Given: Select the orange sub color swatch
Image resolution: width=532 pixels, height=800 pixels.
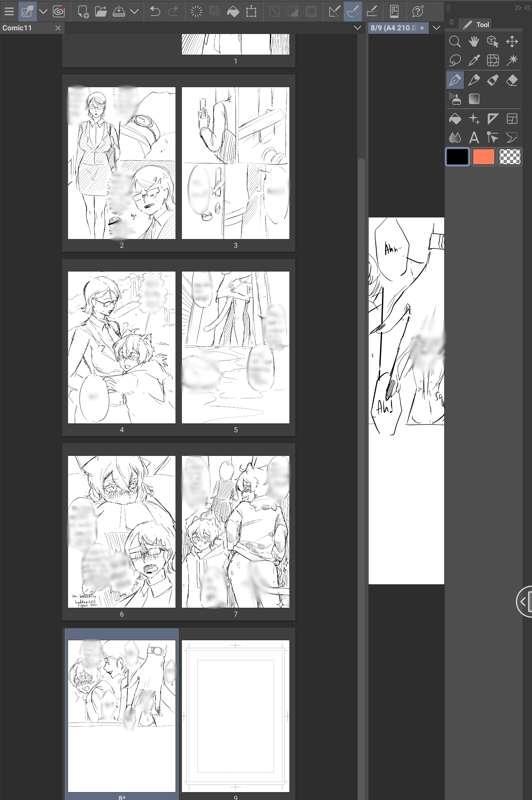Looking at the screenshot, I should click(x=484, y=157).
